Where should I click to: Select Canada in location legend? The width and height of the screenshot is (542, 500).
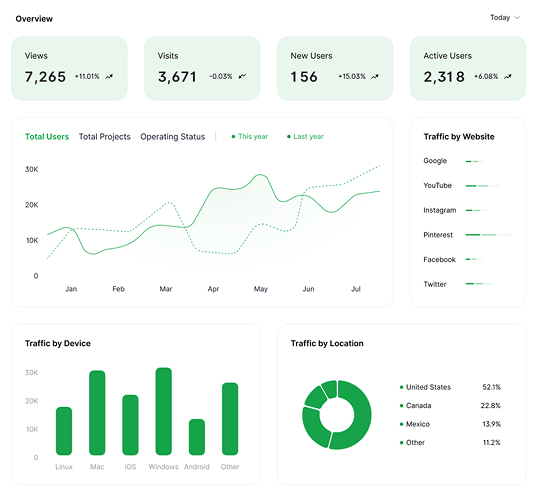[x=415, y=406]
